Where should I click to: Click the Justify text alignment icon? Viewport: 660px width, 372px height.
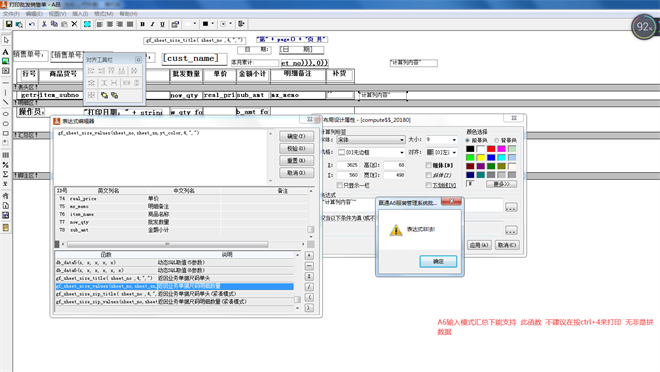click(x=130, y=24)
